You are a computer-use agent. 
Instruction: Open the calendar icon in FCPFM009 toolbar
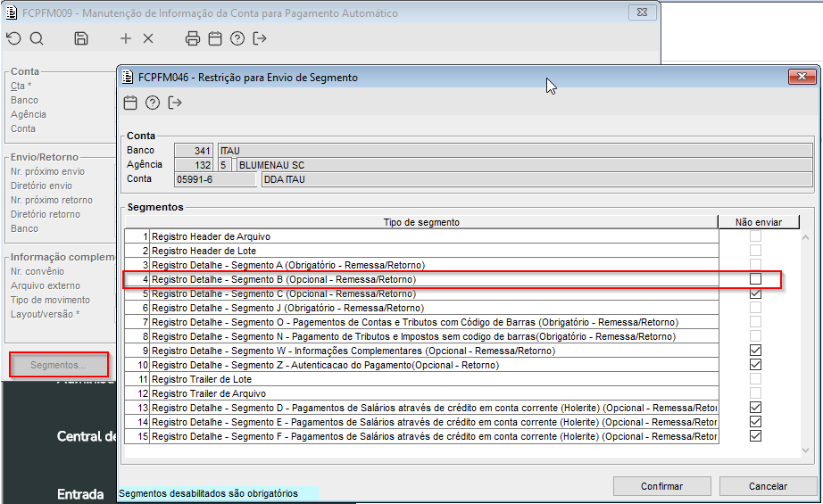[x=215, y=38]
